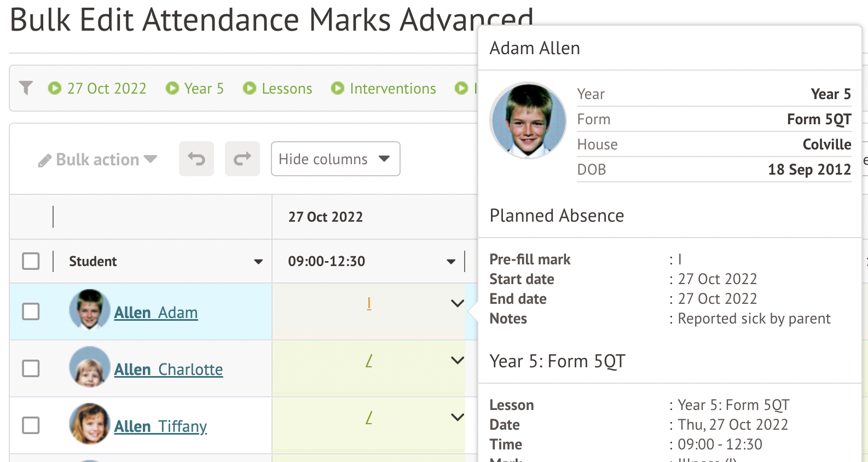Check the box for Charlotte Allen
The height and width of the screenshot is (462, 868).
(31, 368)
